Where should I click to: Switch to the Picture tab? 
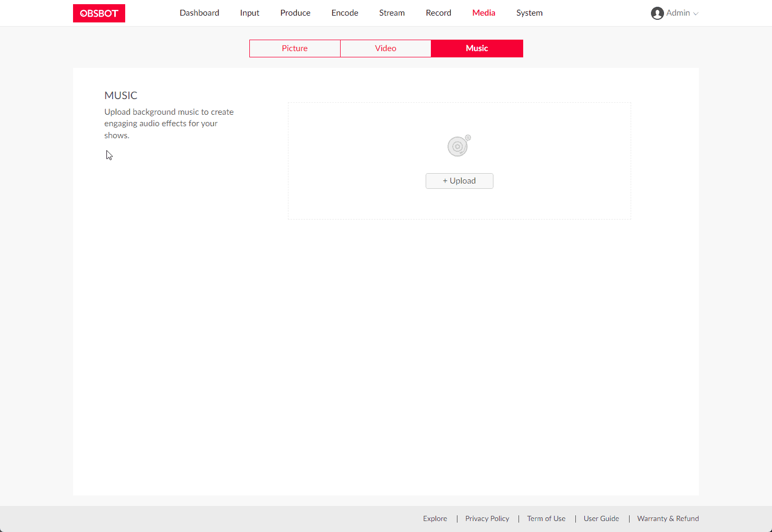295,49
